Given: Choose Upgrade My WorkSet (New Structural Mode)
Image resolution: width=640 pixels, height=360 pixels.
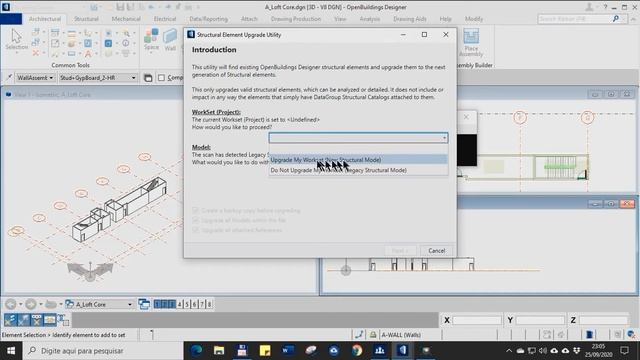Looking at the screenshot, I should [358, 160].
